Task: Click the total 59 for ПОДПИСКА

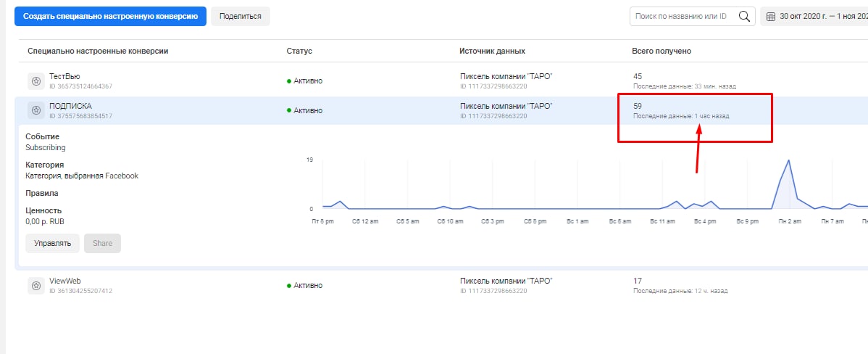Action: 638,106
